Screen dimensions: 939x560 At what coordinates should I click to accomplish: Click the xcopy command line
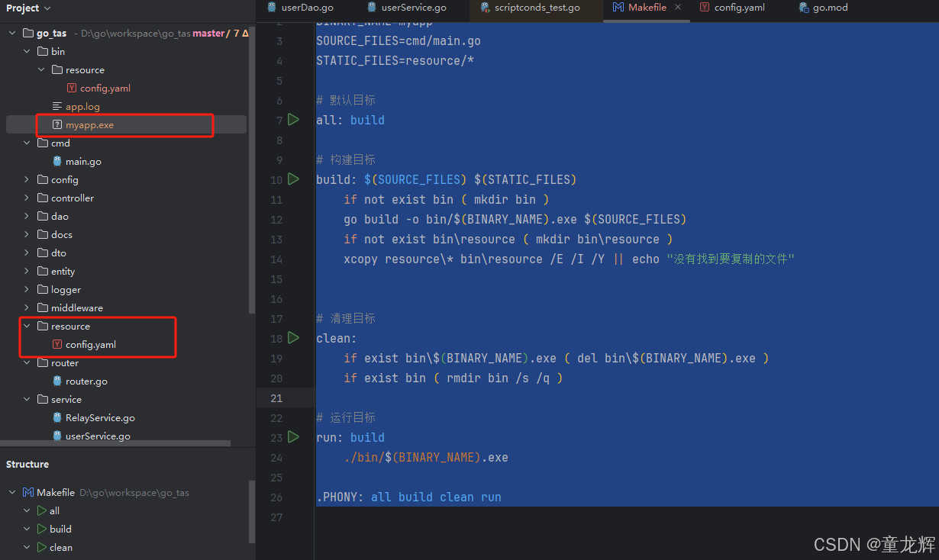tap(569, 259)
